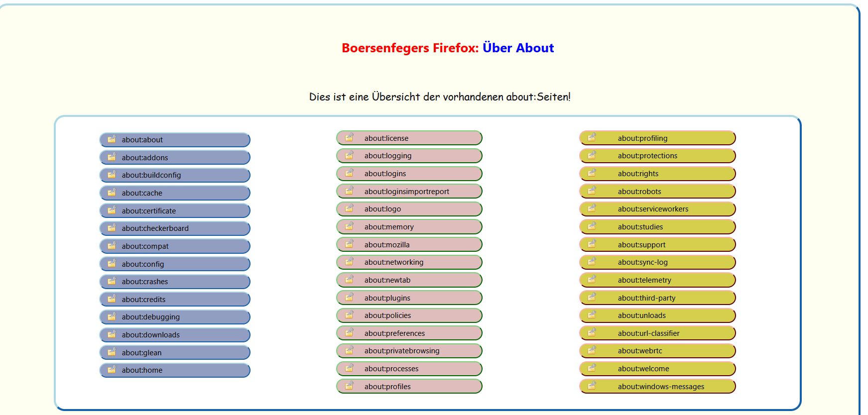Screen dimensions: 868x415
Task: Select the folder icon beside about:logging
Action: tap(349, 155)
